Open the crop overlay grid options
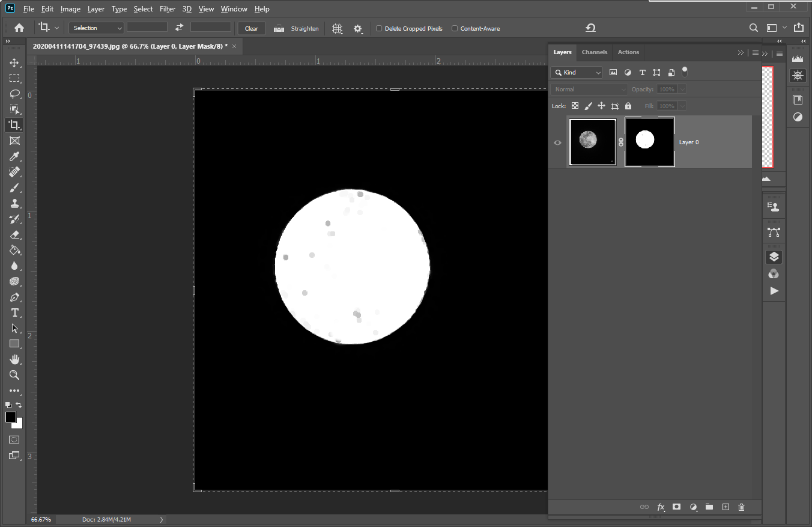This screenshot has width=812, height=527. click(338, 28)
